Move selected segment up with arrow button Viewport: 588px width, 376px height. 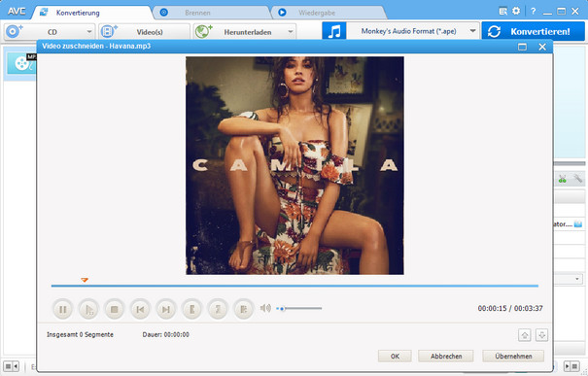525,335
